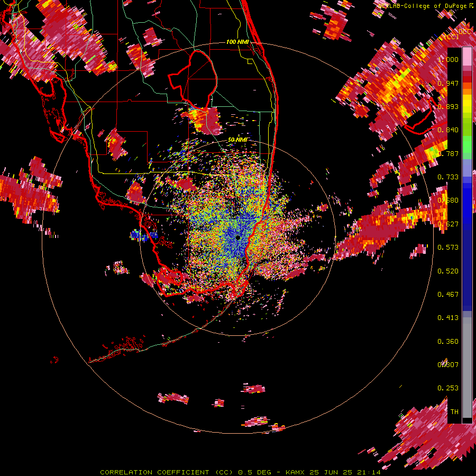
Task: Click the "0.360" color scale value
Action: (448, 341)
